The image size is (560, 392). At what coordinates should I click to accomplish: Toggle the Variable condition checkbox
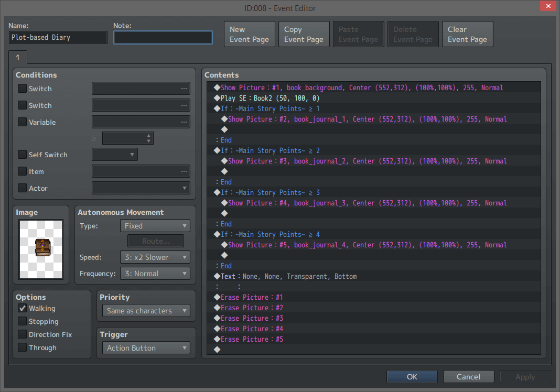pyautogui.click(x=22, y=122)
